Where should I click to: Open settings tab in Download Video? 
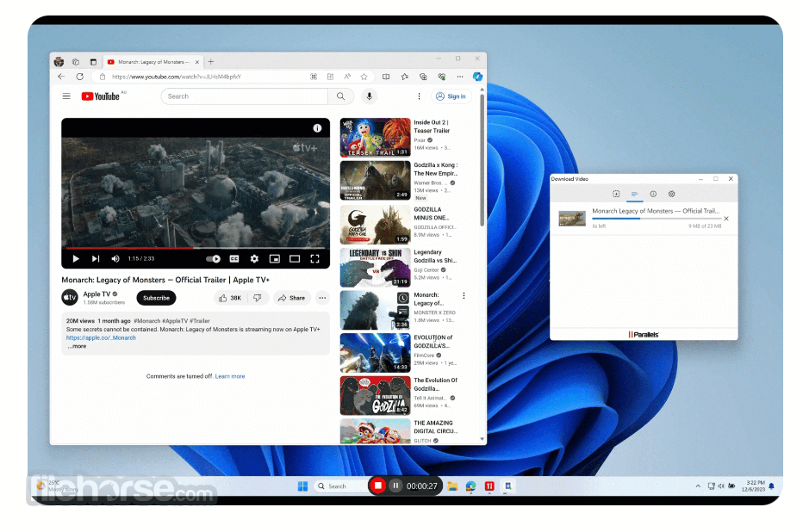coord(671,194)
